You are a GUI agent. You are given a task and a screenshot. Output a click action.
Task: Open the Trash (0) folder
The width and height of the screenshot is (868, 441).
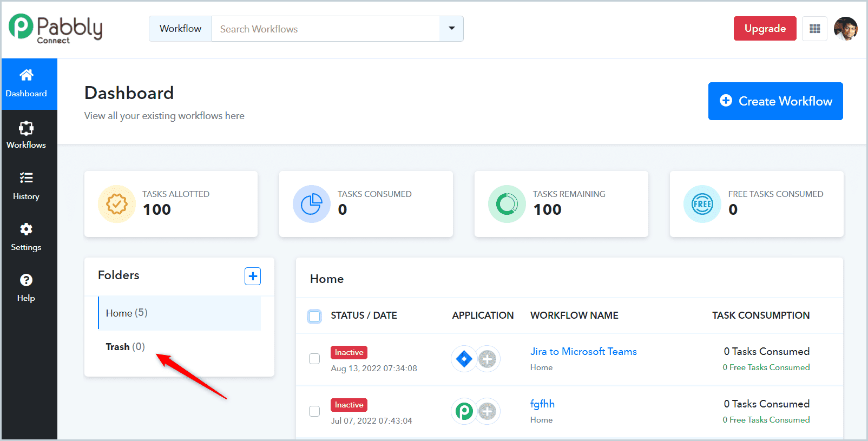click(x=126, y=347)
